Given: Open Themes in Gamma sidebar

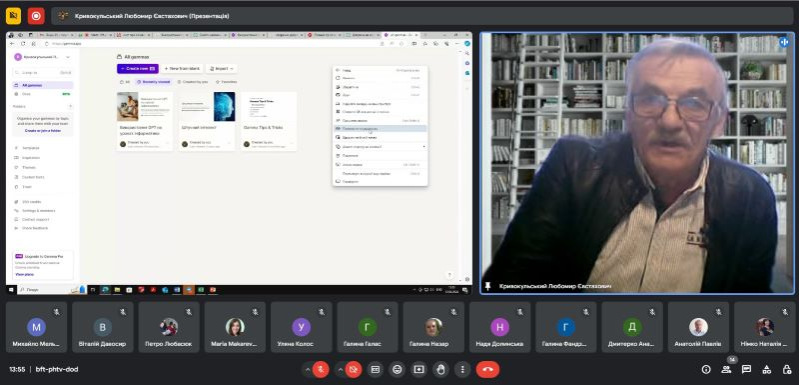Looking at the screenshot, I should pyautogui.click(x=29, y=167).
